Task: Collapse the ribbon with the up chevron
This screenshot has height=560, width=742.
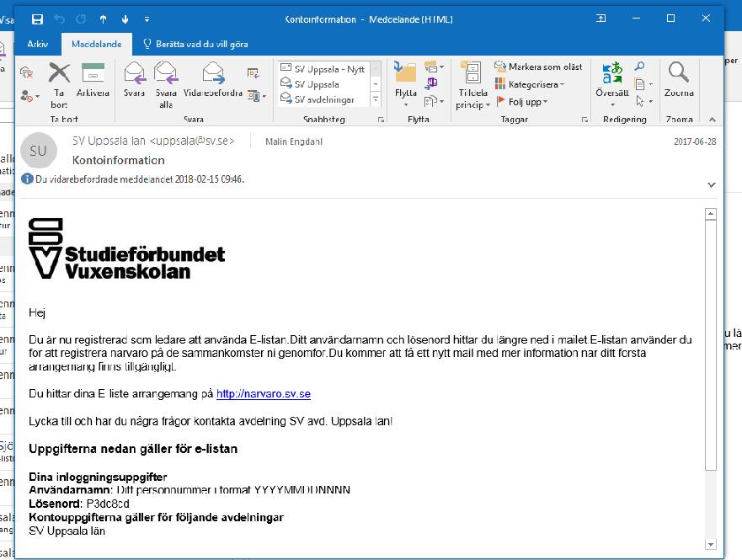Action: pos(712,120)
